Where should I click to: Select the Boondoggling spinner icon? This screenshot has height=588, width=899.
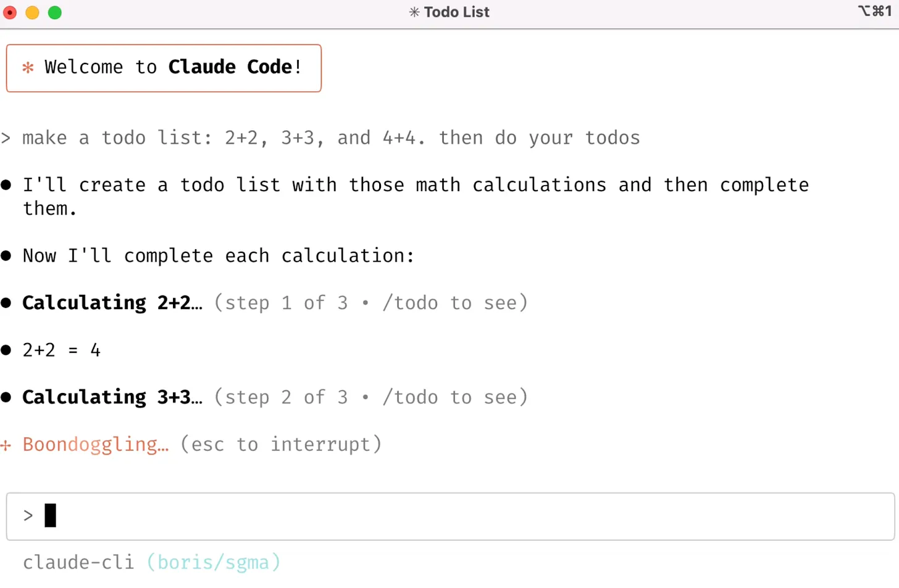(6, 445)
